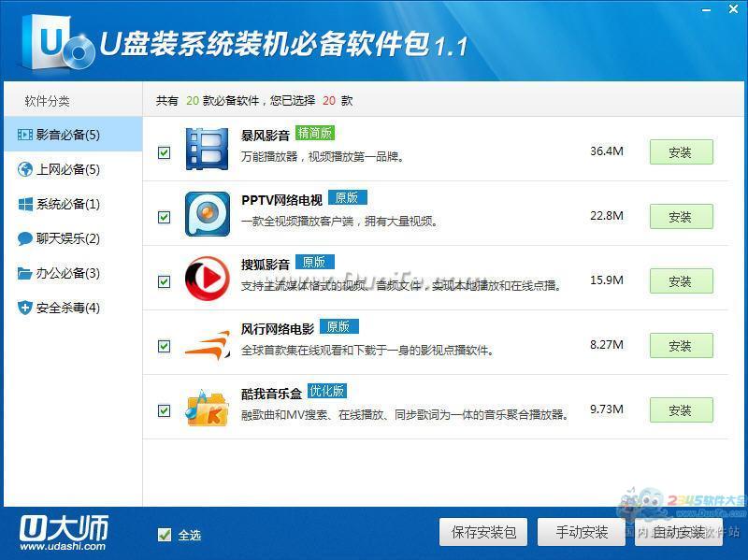The image size is (748, 560).
Task: Uncheck the 搜狐影音 checkbox
Action: 165,281
